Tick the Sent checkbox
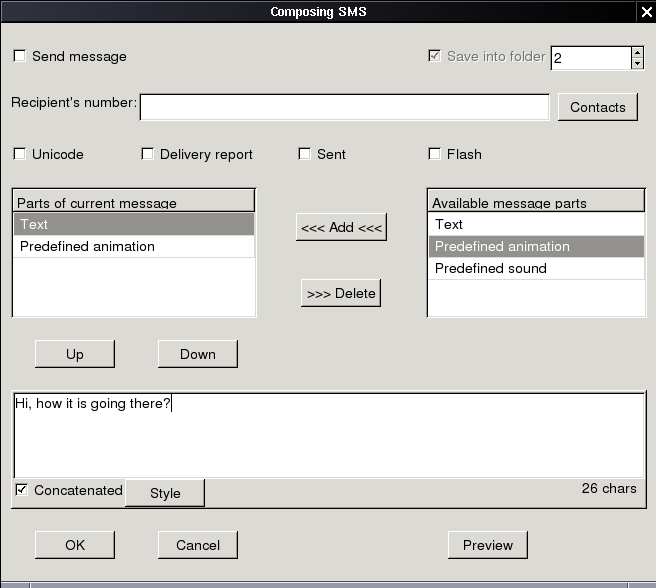 305,154
